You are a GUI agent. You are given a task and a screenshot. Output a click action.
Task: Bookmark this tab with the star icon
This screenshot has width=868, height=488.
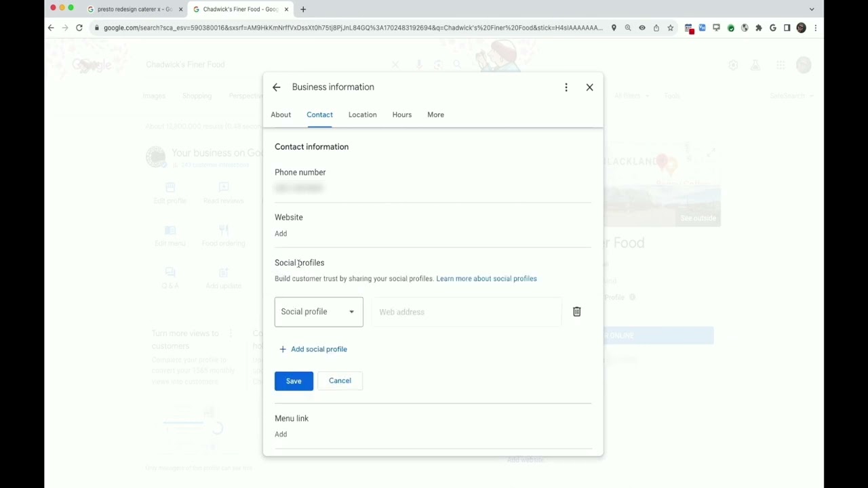[671, 28]
